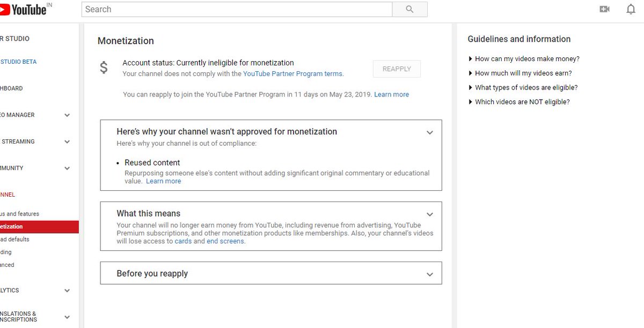This screenshot has width=644, height=328.
Task: Select the Monetization sidebar item
Action: coord(39,227)
